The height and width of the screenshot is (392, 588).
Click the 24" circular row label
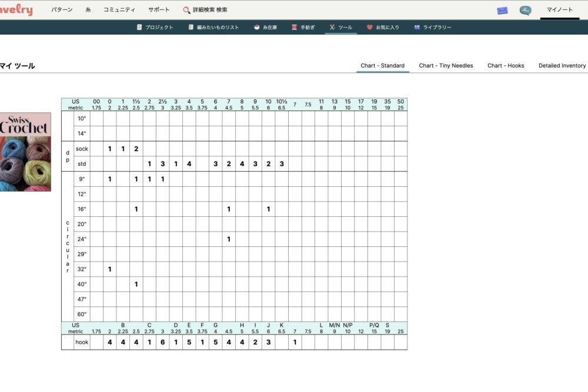82,239
